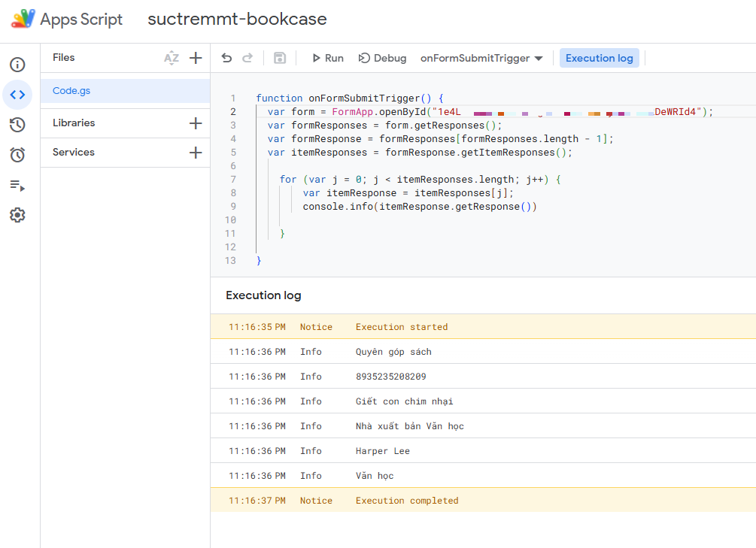Start Debug mode
Screen dimensions: 756x548
384,58
